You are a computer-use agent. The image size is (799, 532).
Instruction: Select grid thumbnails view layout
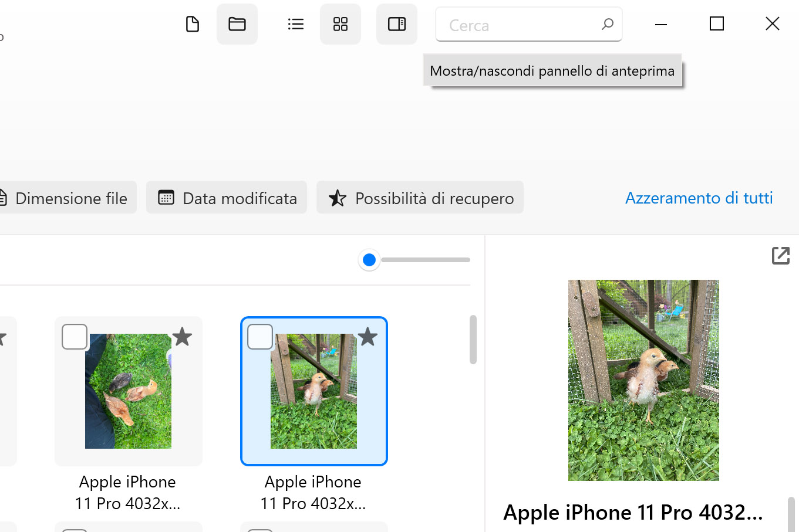point(340,24)
